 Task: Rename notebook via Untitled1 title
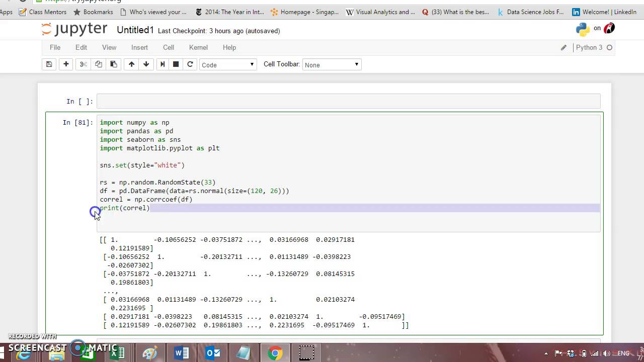tap(135, 30)
